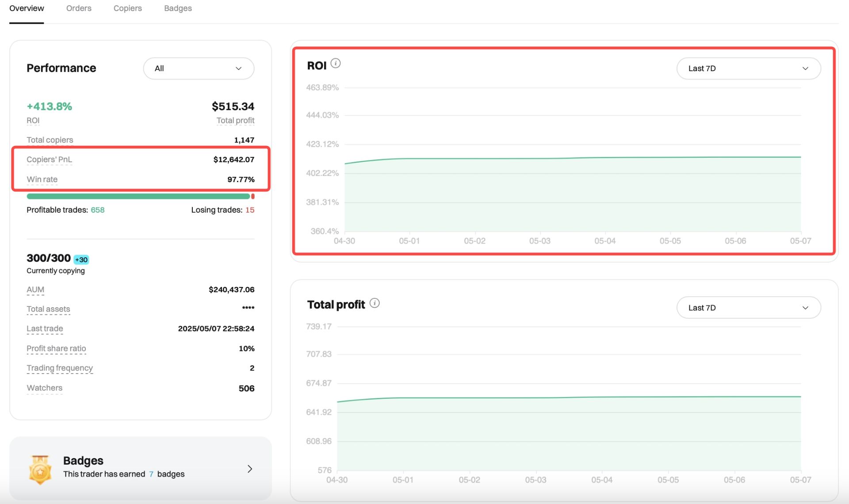Switch to the Copiers tab
The image size is (849, 504).
pos(127,8)
